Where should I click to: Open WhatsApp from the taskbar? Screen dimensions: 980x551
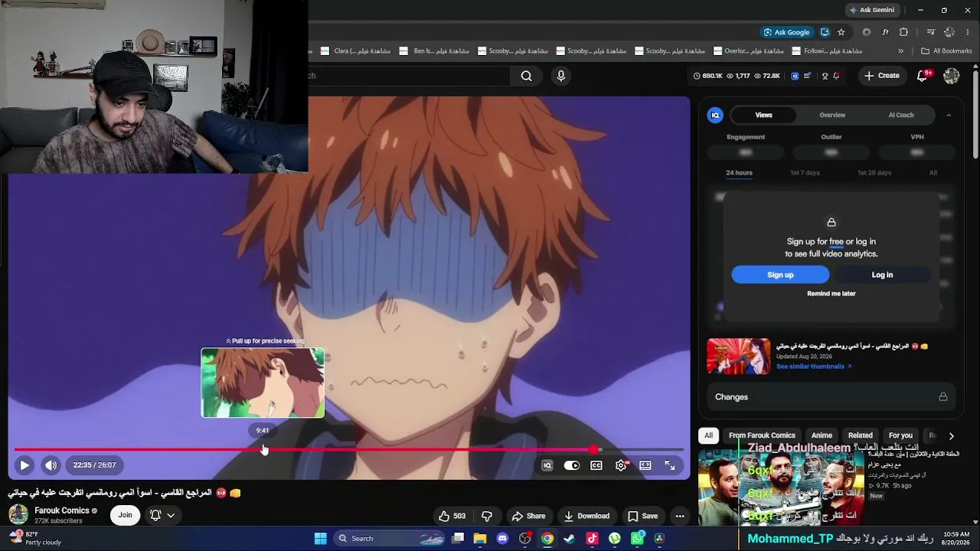[x=637, y=539]
